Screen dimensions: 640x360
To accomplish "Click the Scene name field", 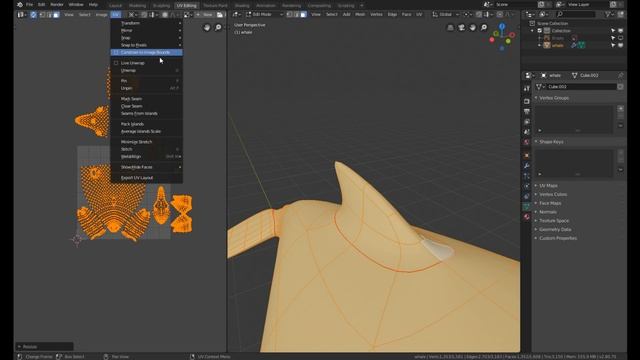I will point(515,4).
